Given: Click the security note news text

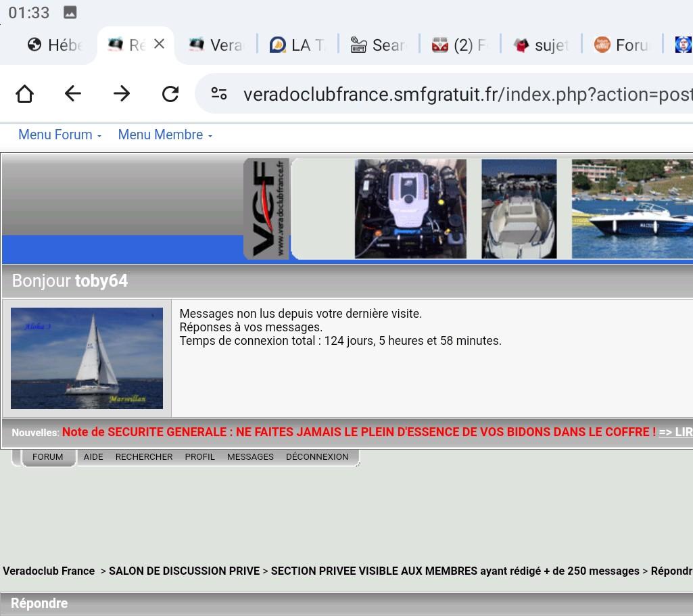Looking at the screenshot, I should pos(359,432).
